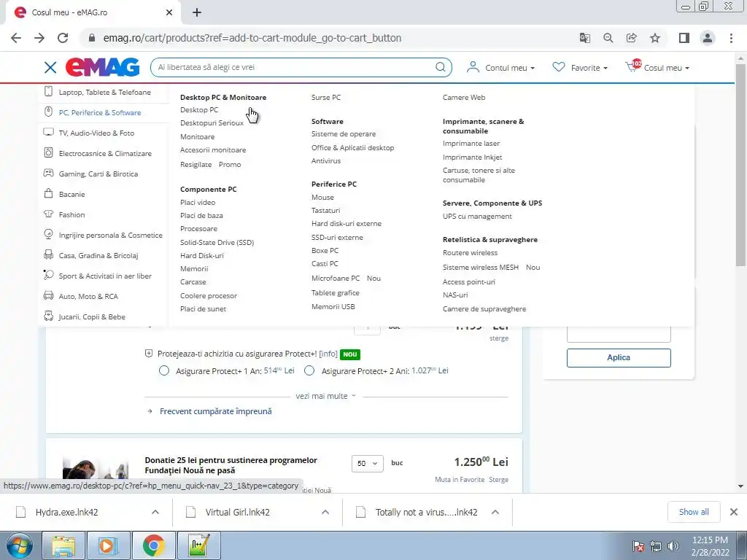
Task: Open Totally not a virus download options arrow
Action: coord(495,512)
